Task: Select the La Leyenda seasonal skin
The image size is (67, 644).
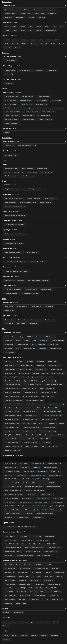Action: click(51, 10)
